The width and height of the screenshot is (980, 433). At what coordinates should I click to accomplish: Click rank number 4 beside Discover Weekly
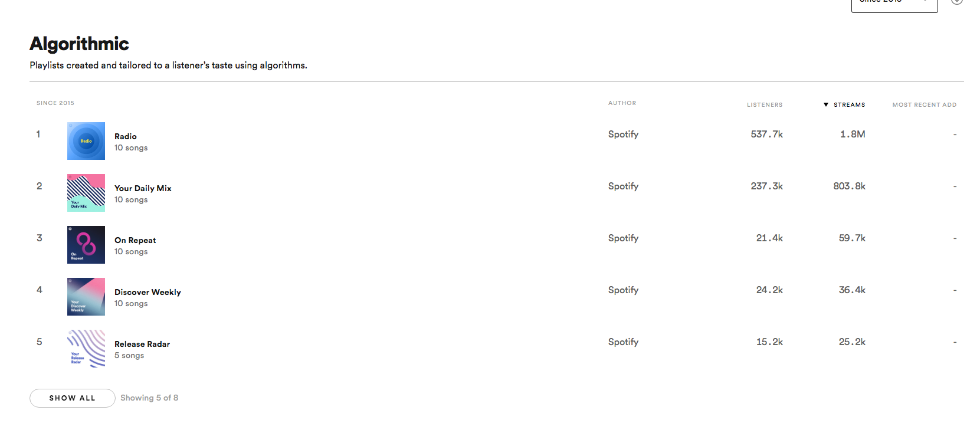click(40, 290)
